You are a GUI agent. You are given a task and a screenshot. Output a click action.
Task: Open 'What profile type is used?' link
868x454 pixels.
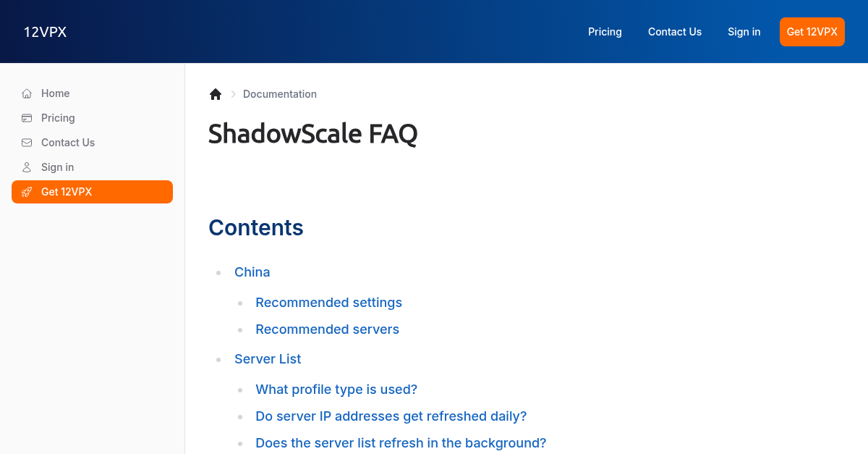pyautogui.click(x=336, y=390)
